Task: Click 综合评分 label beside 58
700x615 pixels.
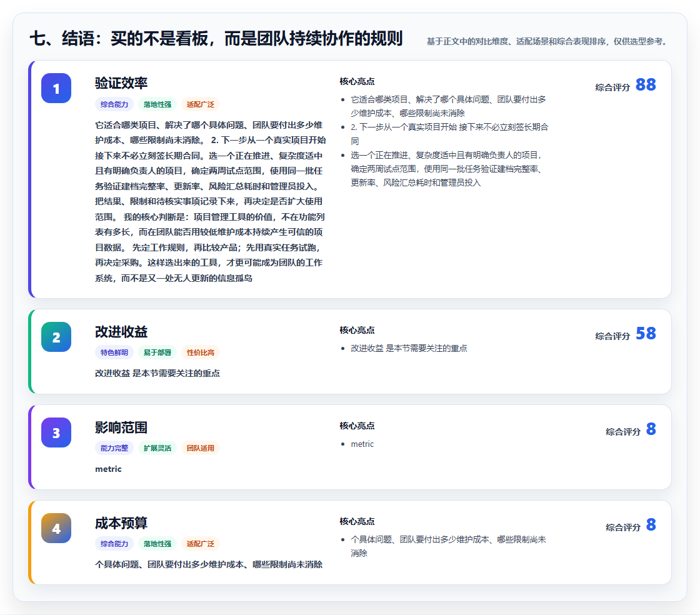Action: [612, 336]
